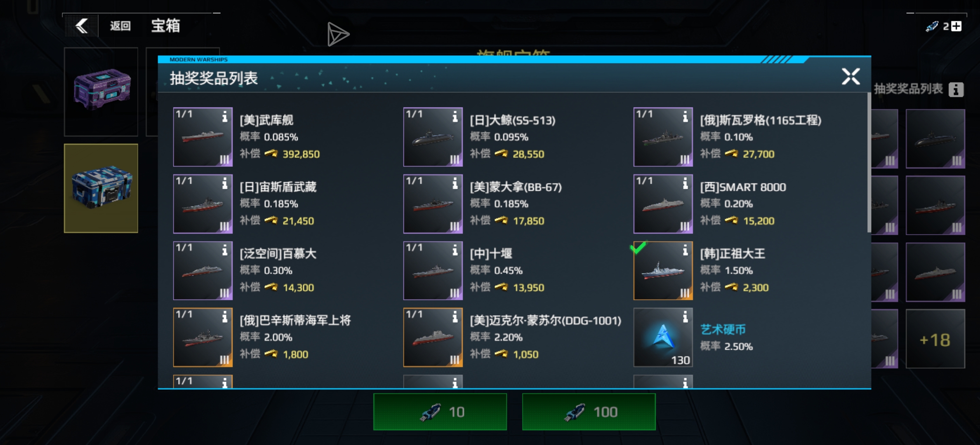Draw with 100 tokens button
980x445 pixels.
(x=589, y=412)
